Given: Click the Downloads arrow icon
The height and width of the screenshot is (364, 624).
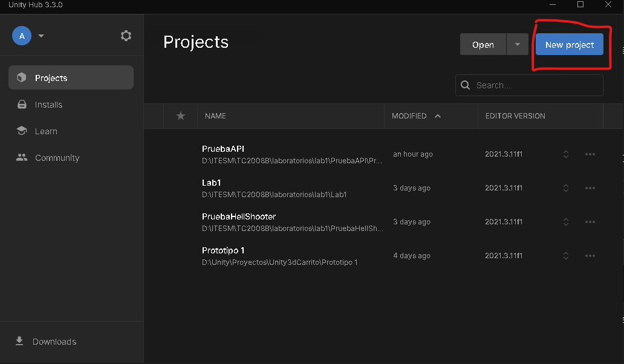Looking at the screenshot, I should pyautogui.click(x=19, y=341).
